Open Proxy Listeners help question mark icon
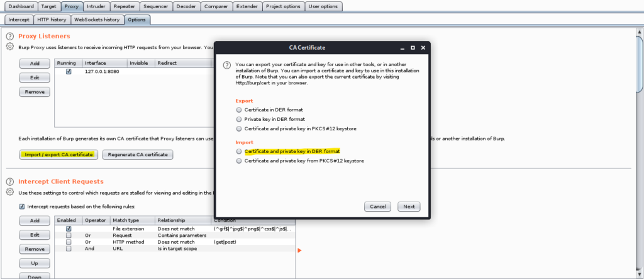This screenshot has width=644, height=279. (10, 37)
